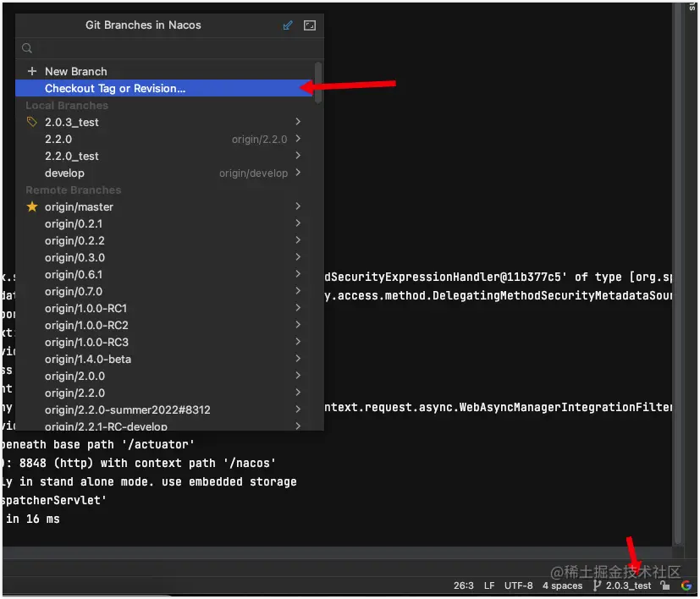This screenshot has height=599, width=700.
Task: Select the remote origin/2.2.0 branch row
Action: pyautogui.click(x=164, y=393)
